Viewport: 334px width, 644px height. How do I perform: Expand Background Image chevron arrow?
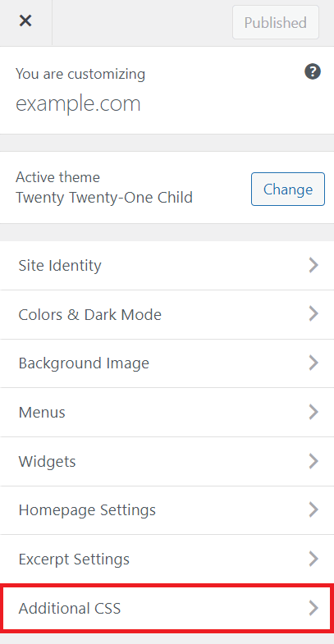[x=313, y=363]
